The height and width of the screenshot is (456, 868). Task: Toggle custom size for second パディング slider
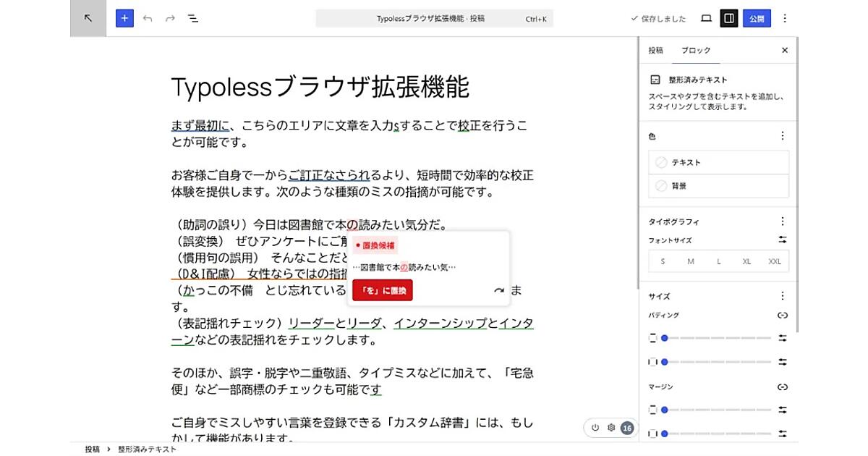782,362
